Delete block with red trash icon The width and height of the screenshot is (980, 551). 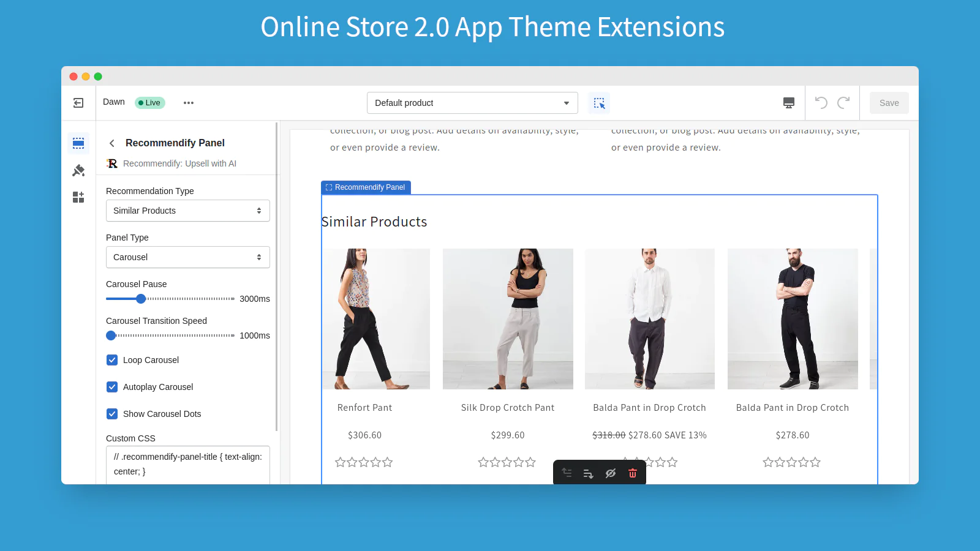(x=633, y=473)
